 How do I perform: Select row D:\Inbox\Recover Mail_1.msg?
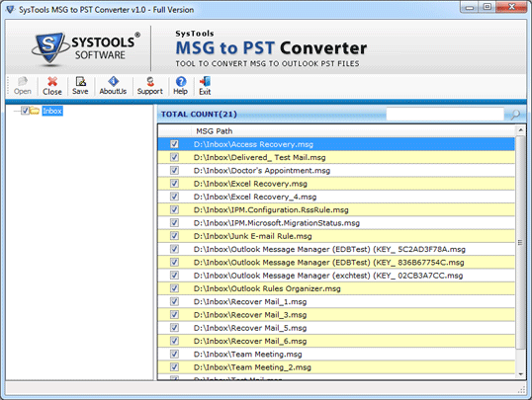click(336, 301)
